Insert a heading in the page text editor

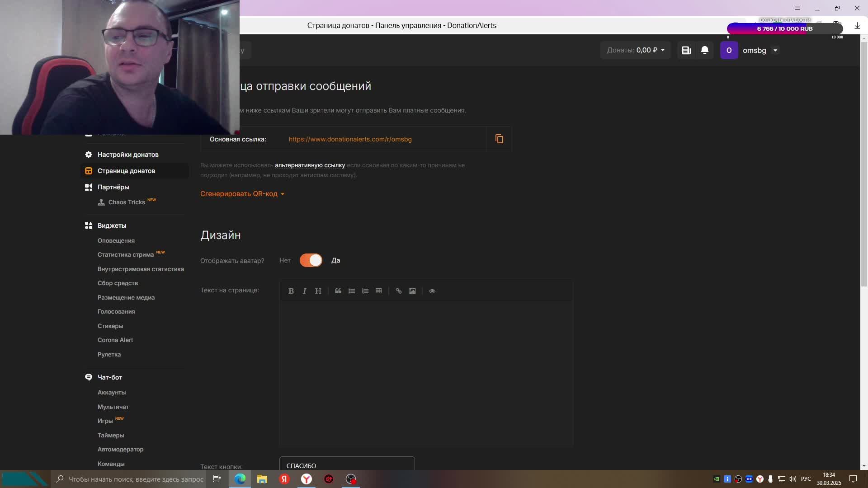click(x=318, y=291)
